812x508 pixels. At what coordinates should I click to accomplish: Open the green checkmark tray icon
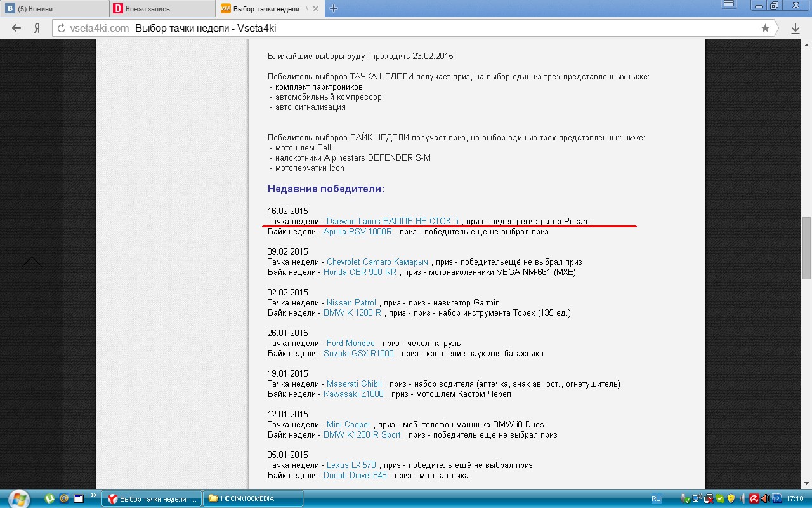(x=720, y=498)
